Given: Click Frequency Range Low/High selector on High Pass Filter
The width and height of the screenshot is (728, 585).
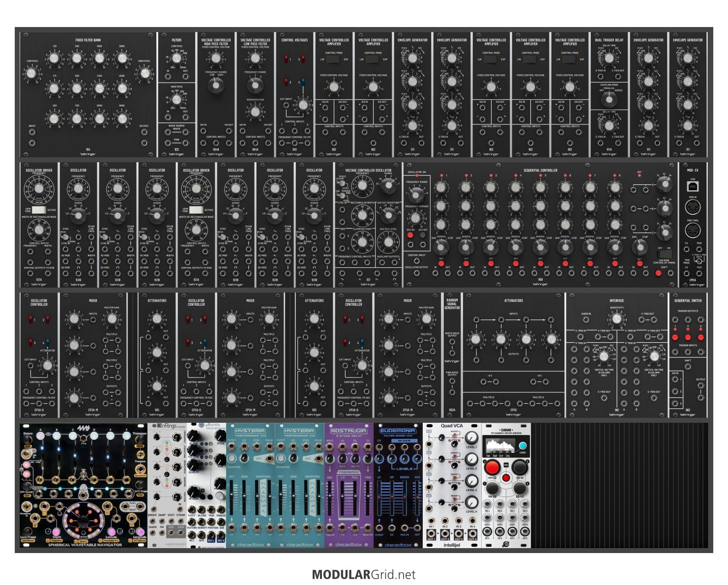Looking at the screenshot, I should coord(216,86).
